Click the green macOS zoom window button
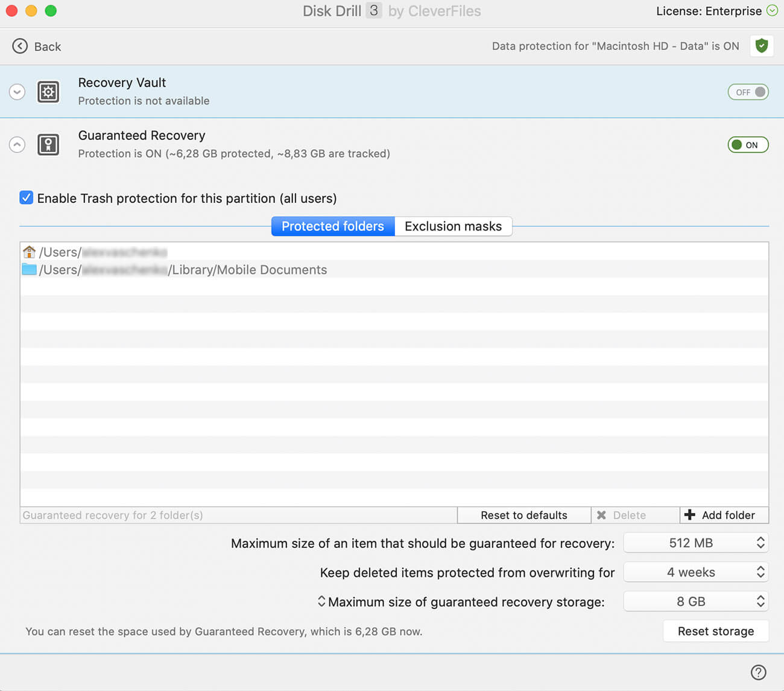 pyautogui.click(x=51, y=11)
